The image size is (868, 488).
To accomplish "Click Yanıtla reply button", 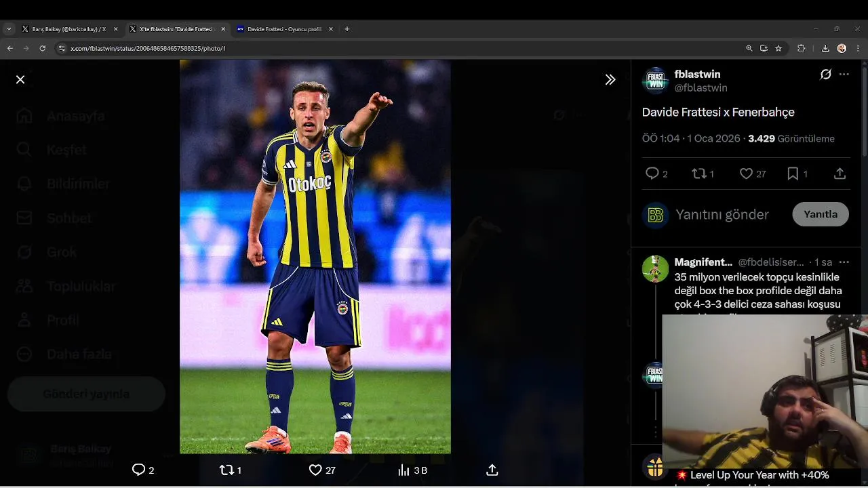I will coord(821,214).
